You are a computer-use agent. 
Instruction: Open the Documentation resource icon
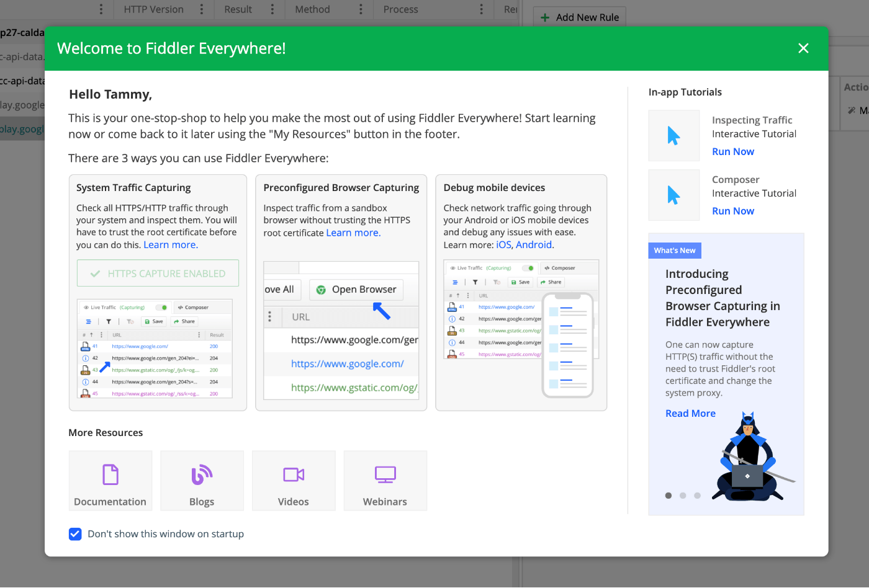[x=110, y=475]
